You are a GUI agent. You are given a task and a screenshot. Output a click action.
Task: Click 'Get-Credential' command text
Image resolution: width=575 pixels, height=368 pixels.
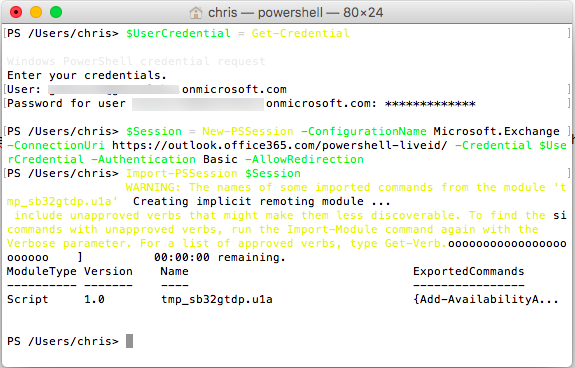[x=300, y=33]
